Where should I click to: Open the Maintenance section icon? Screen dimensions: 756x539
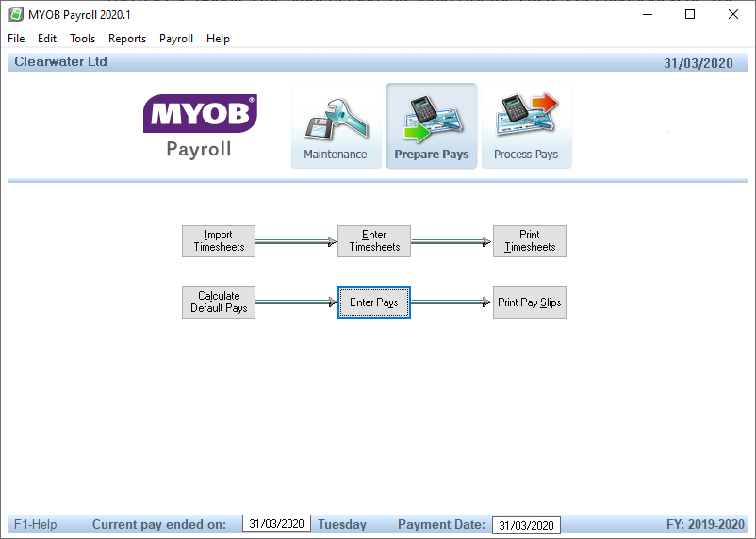(x=337, y=125)
